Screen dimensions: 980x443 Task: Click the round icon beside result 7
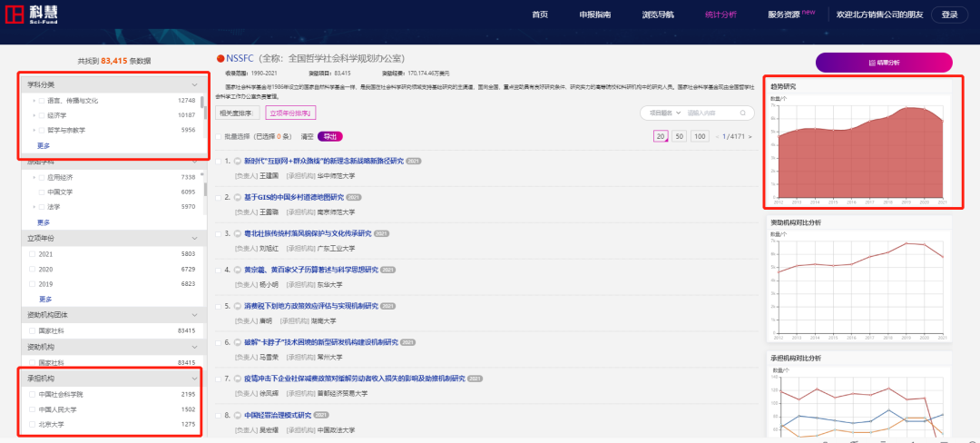[x=238, y=379]
